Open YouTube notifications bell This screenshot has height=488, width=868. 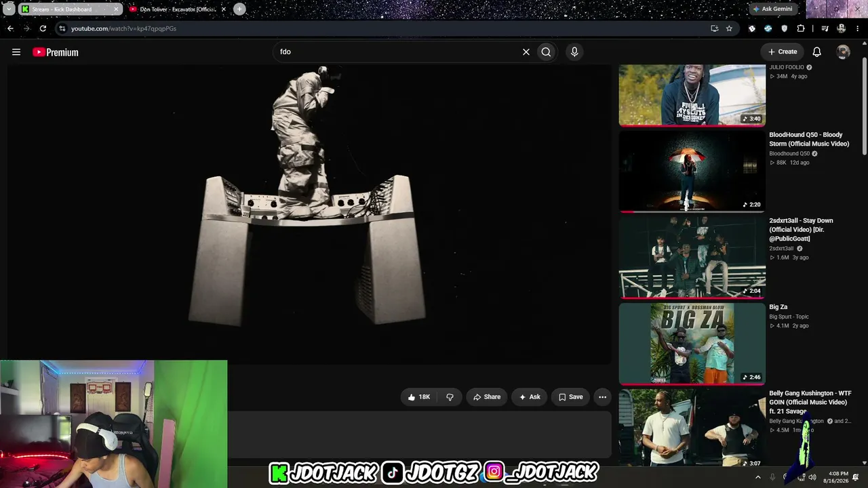click(817, 52)
